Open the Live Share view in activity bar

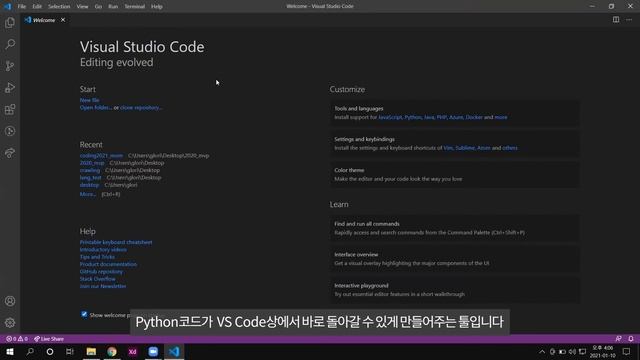(x=10, y=153)
